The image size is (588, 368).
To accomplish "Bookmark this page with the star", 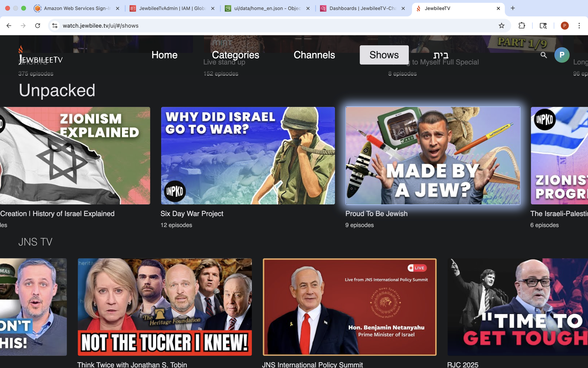I will (x=501, y=26).
